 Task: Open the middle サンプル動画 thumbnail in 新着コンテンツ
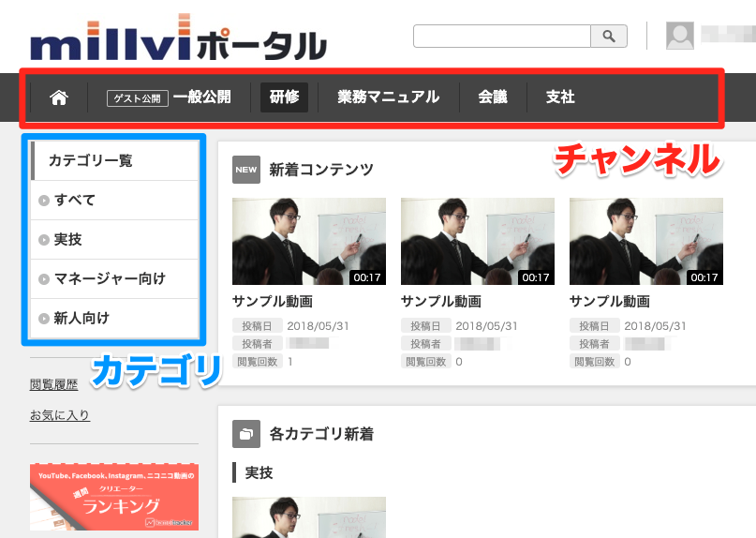coord(478,241)
